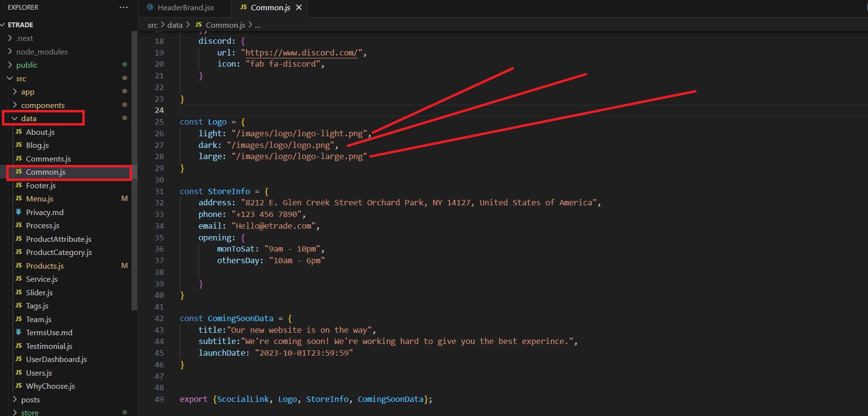Click the breadcrumb ellipsis symbol
868x416 pixels.
coord(258,25)
